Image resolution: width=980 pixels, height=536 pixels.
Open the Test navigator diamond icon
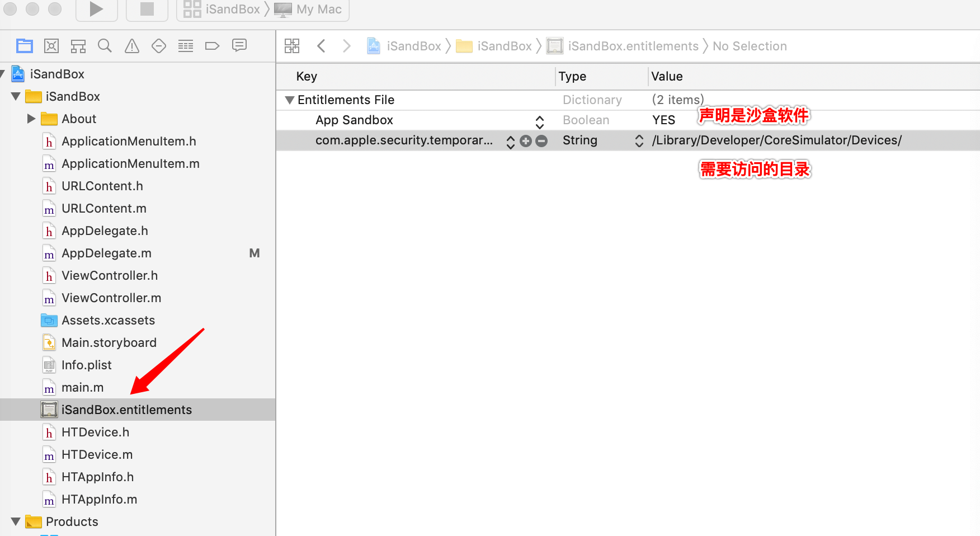pyautogui.click(x=159, y=46)
